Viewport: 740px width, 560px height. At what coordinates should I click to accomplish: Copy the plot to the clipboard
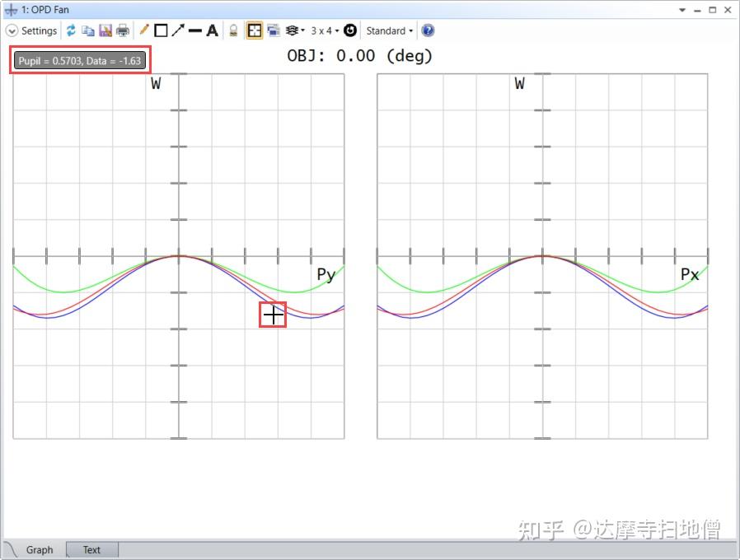click(87, 30)
